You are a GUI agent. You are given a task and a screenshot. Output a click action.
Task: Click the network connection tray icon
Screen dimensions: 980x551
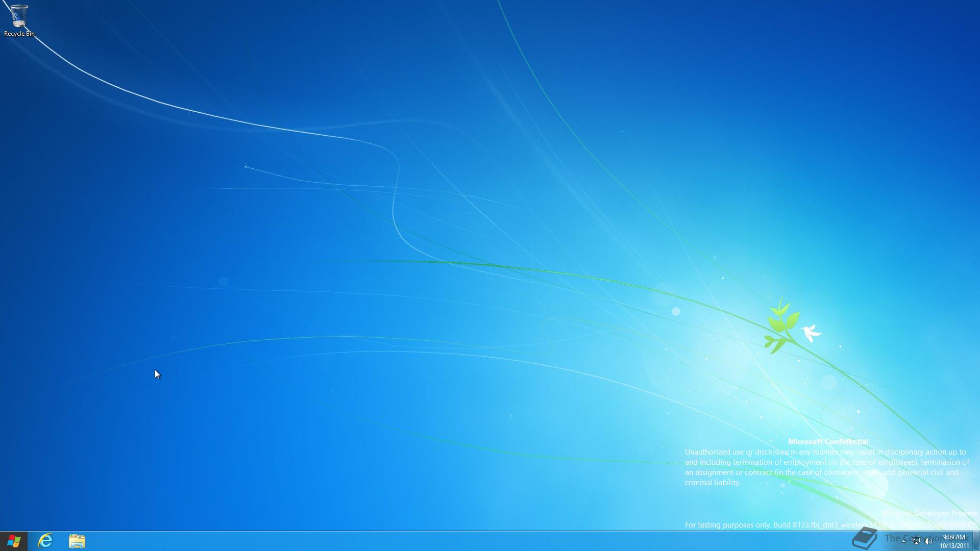click(917, 541)
